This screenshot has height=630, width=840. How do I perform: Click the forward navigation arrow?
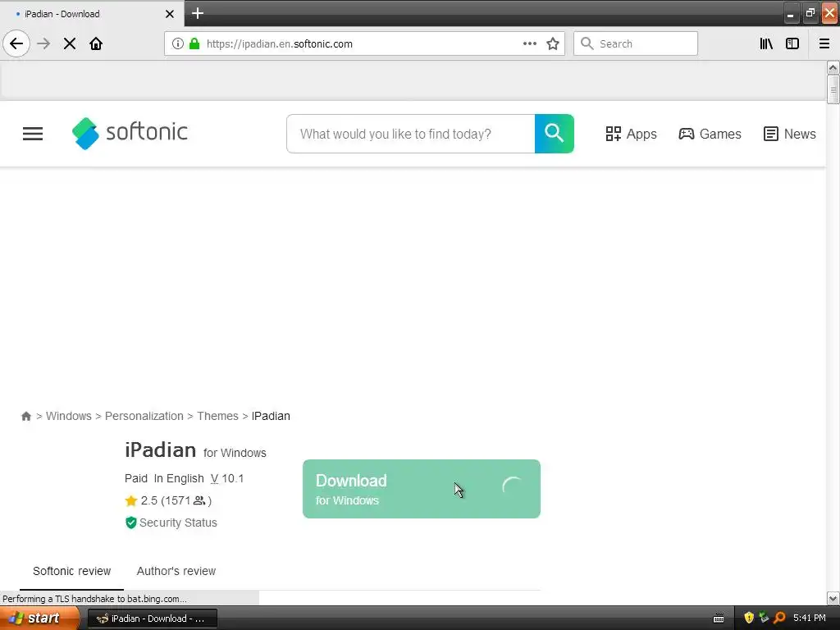43,43
